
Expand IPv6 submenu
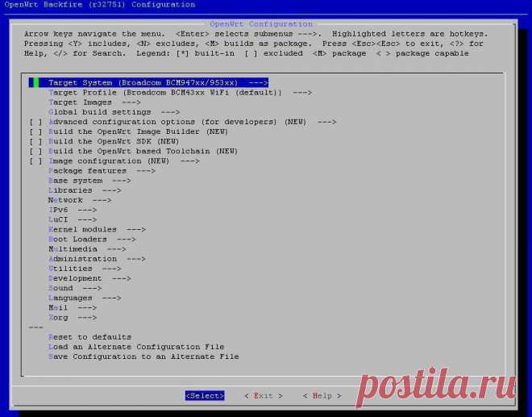click(73, 210)
